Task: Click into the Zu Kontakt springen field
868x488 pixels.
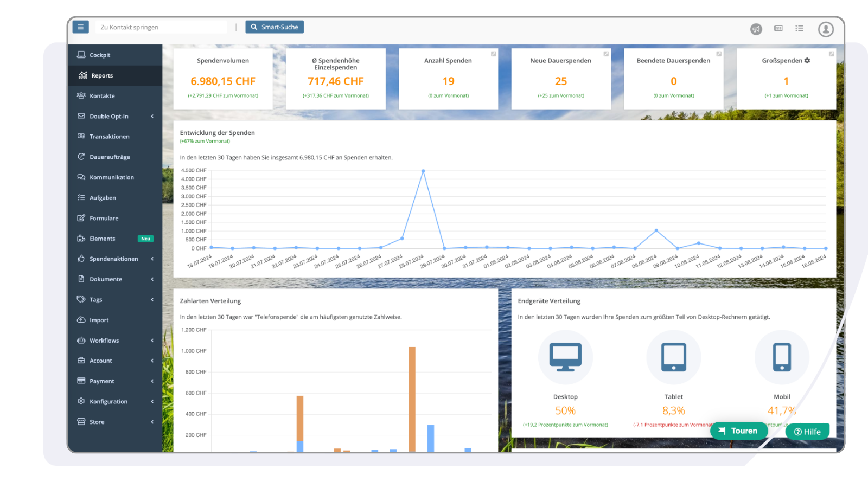Action: [161, 27]
